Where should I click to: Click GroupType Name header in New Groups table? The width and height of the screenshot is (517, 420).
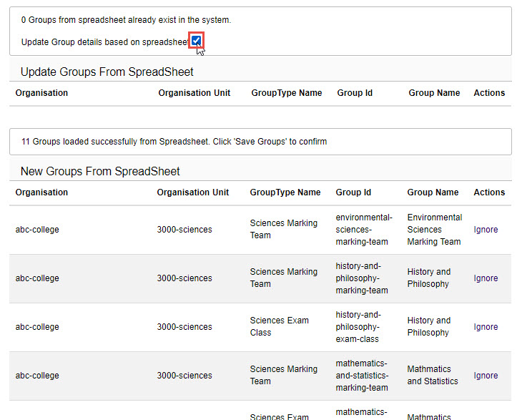[285, 192]
